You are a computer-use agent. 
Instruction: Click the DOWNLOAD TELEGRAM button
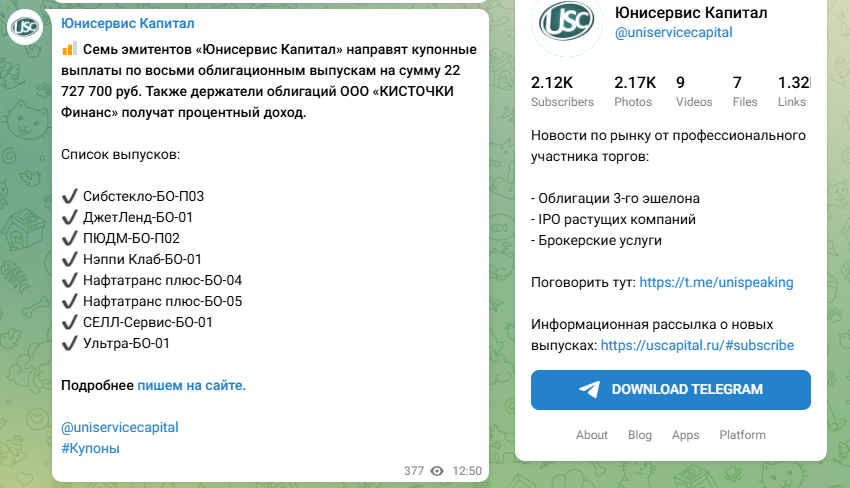pyautogui.click(x=671, y=390)
